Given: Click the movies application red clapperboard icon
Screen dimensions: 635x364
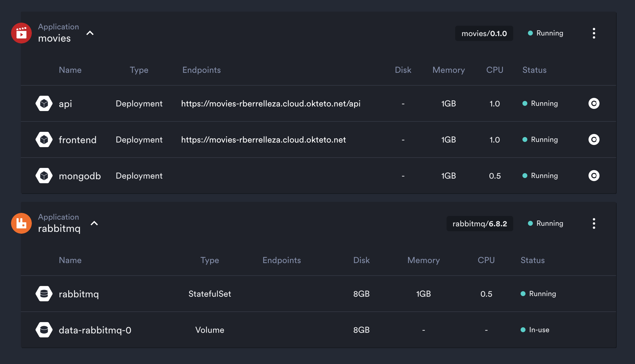Looking at the screenshot, I should coord(21,33).
